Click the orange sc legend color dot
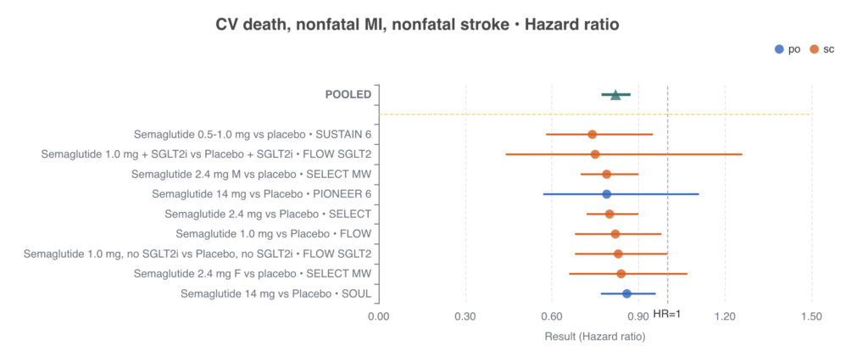This screenshot has height=363, width=868. click(814, 49)
